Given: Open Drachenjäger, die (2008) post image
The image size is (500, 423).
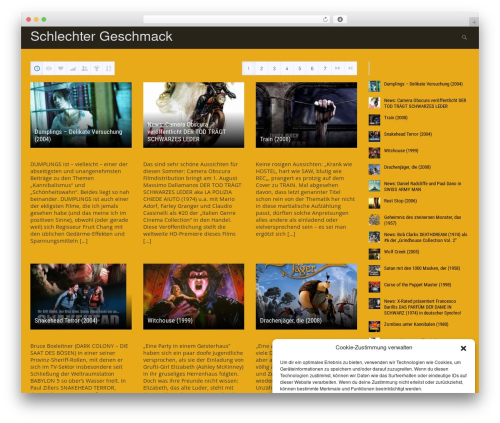Looking at the screenshot, I should [x=306, y=297].
